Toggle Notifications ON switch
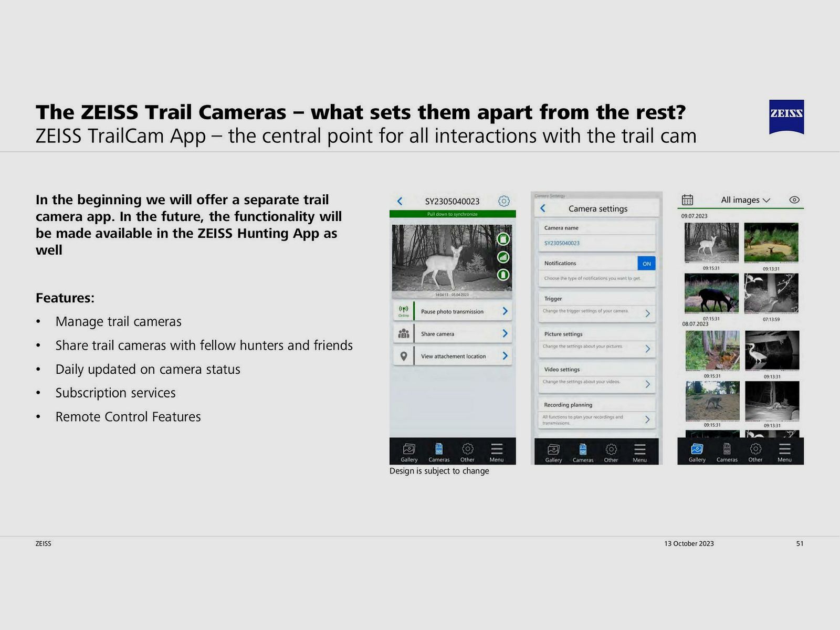840x630 pixels. coord(646,264)
